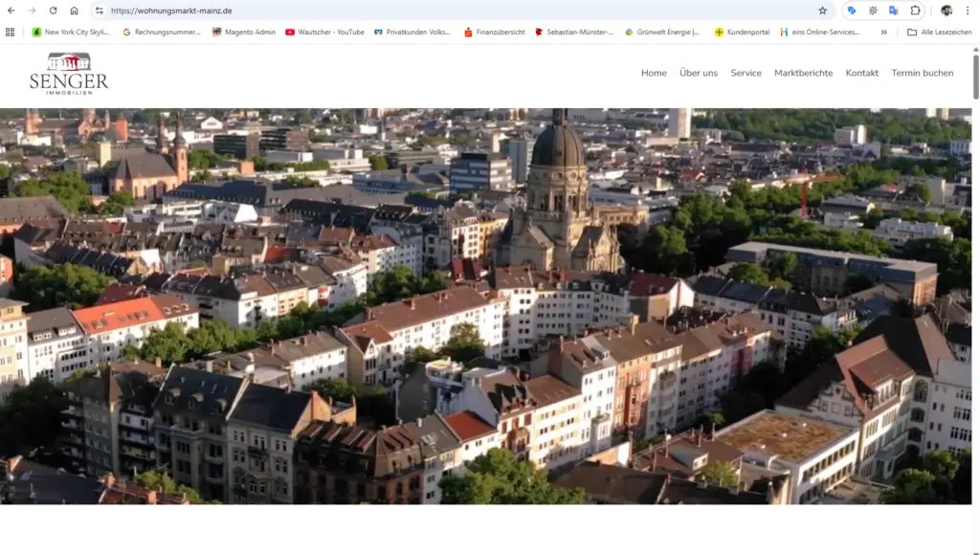Open the user profile avatar
Image resolution: width=980 pixels, height=555 pixels.
tap(947, 11)
